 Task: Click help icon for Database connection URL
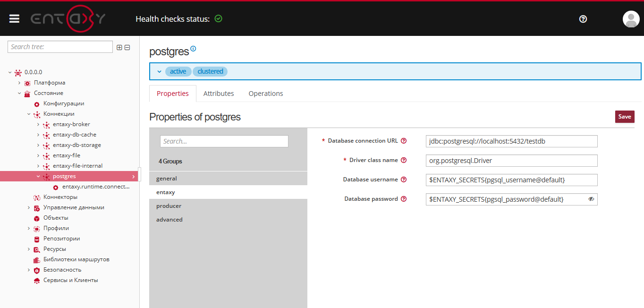pos(404,141)
